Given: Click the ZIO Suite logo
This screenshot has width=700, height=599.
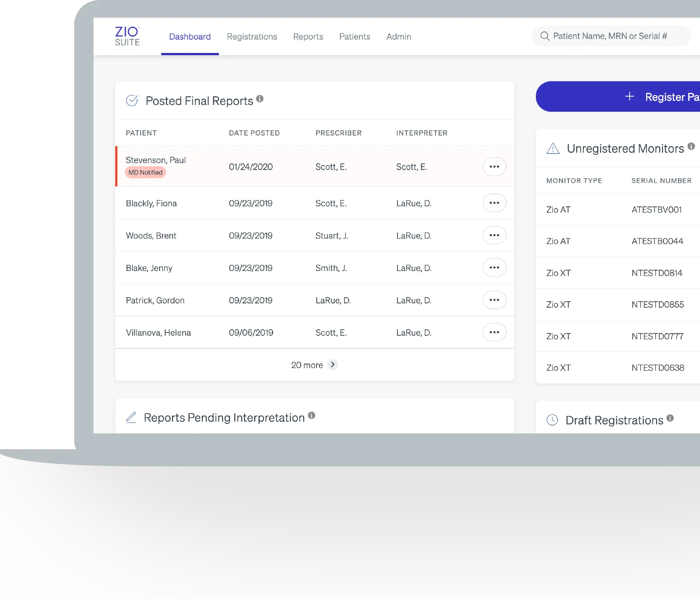Looking at the screenshot, I should click(127, 36).
